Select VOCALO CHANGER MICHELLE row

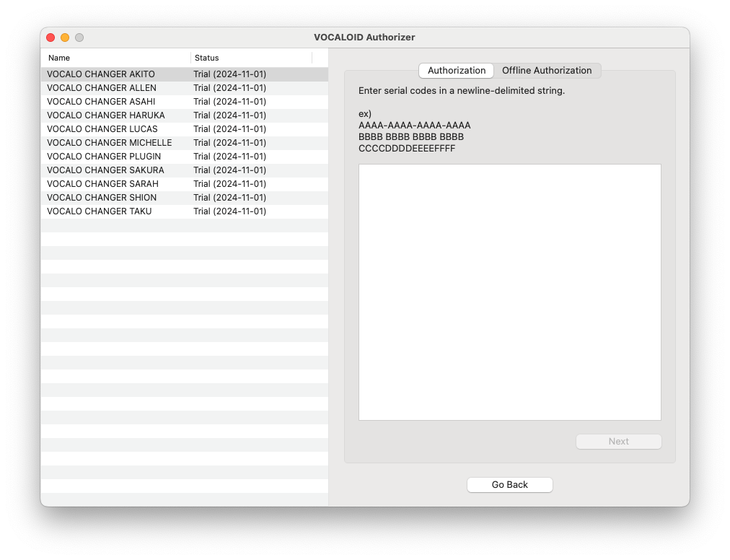(x=185, y=143)
